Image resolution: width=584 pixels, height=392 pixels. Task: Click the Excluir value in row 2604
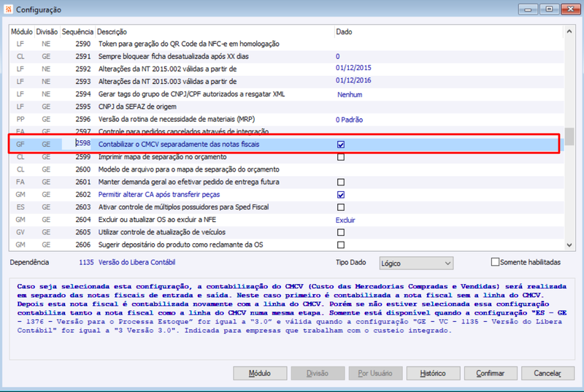point(345,220)
